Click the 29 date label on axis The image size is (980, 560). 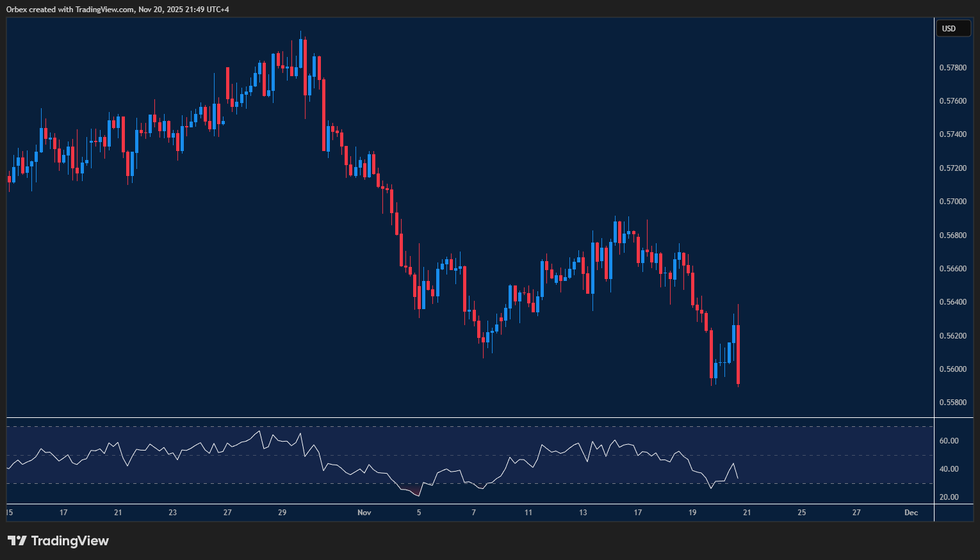tap(282, 512)
